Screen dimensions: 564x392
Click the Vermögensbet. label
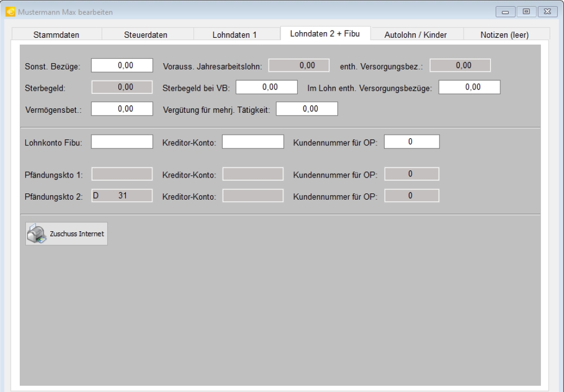53,110
